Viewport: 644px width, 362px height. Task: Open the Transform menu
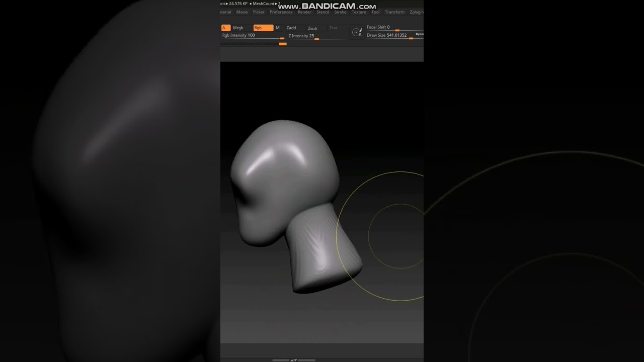point(394,12)
